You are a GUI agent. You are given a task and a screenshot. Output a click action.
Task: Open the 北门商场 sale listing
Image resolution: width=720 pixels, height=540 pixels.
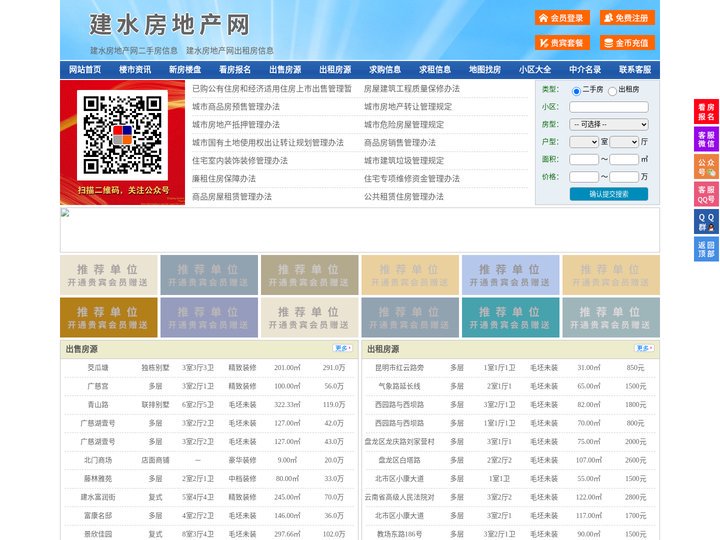click(x=98, y=460)
